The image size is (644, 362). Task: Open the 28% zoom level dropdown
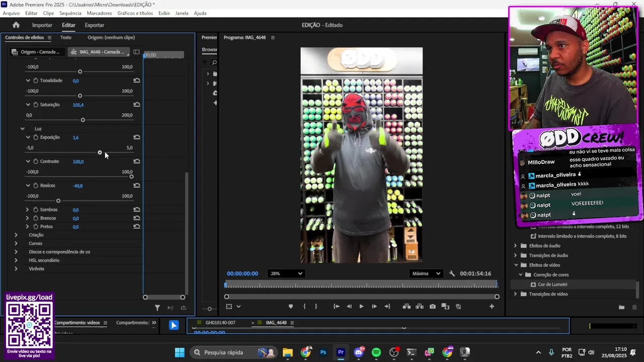(x=286, y=274)
